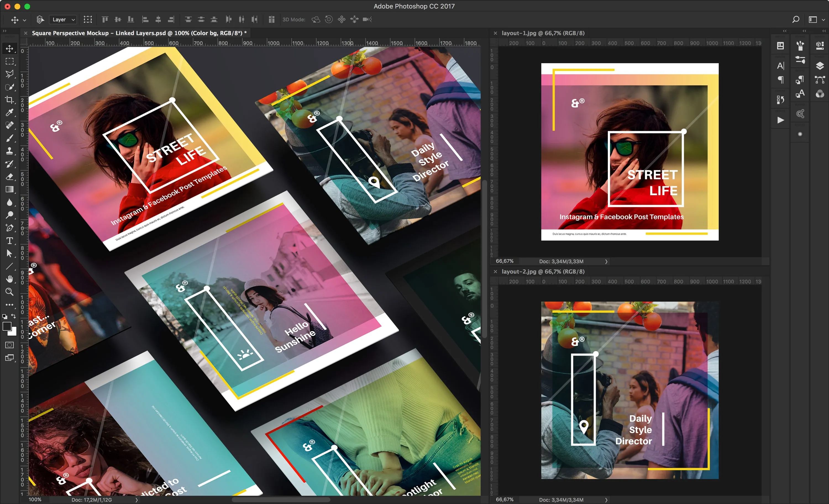Select the Crop tool
Image resolution: width=829 pixels, height=504 pixels.
9,100
